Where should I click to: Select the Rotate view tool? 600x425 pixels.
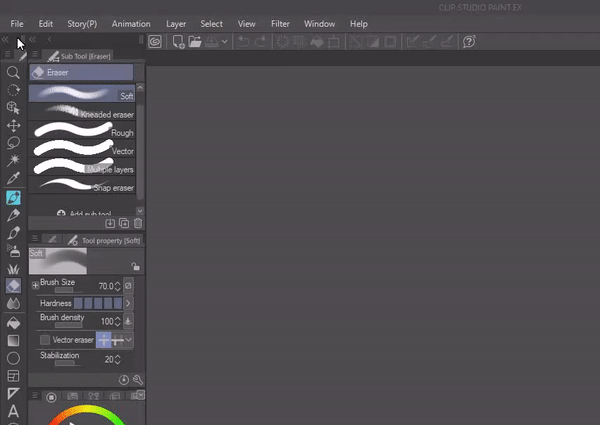tap(13, 90)
